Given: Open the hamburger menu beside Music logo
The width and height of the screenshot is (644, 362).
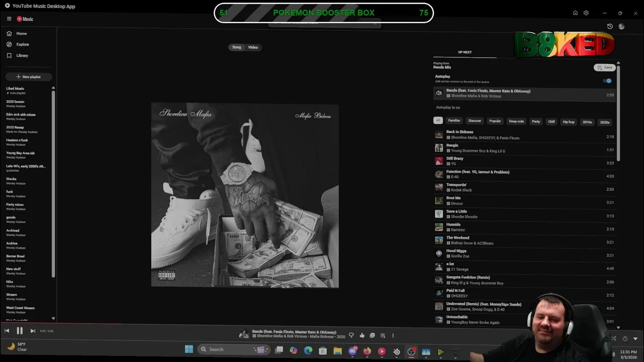Looking at the screenshot, I should (9, 19).
